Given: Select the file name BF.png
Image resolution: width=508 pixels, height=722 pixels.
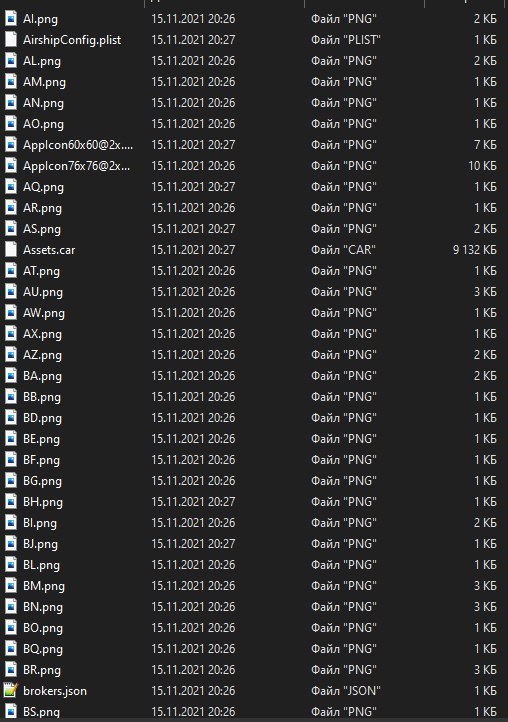Looking at the screenshot, I should [41, 460].
